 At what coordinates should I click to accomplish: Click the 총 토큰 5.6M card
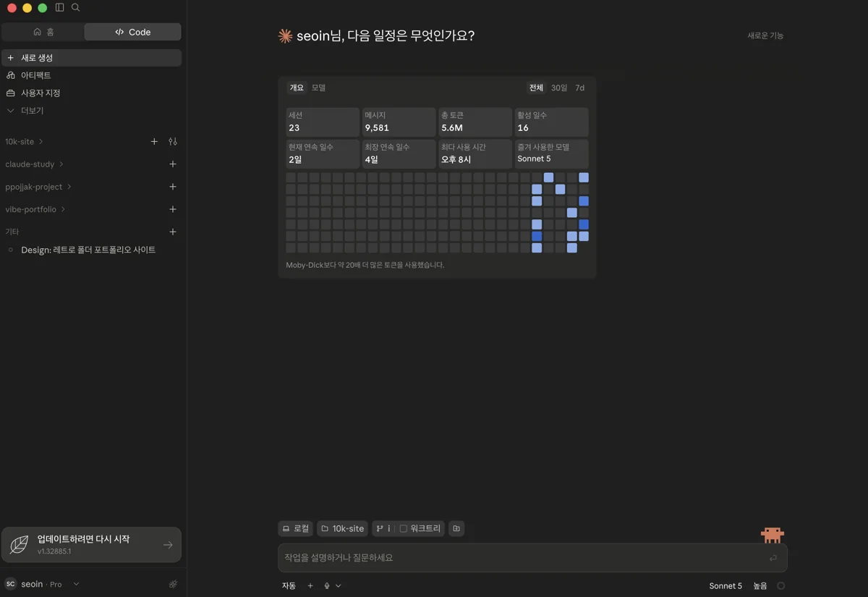(475, 122)
